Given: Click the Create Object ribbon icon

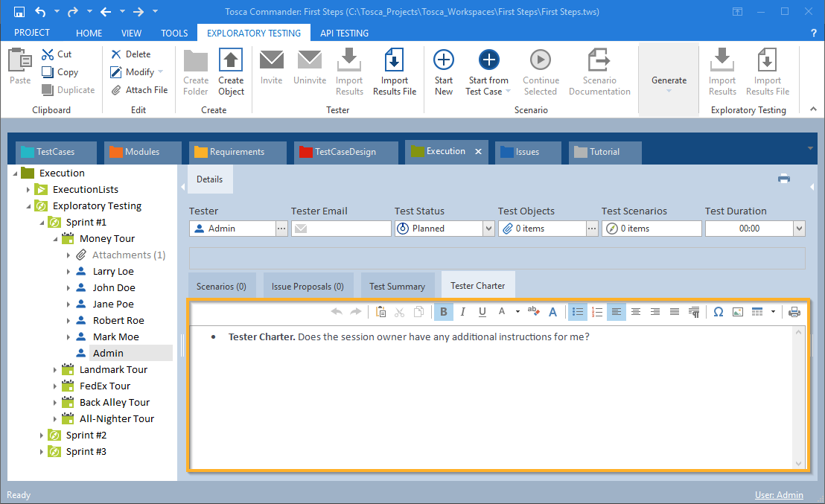Looking at the screenshot, I should (x=231, y=72).
